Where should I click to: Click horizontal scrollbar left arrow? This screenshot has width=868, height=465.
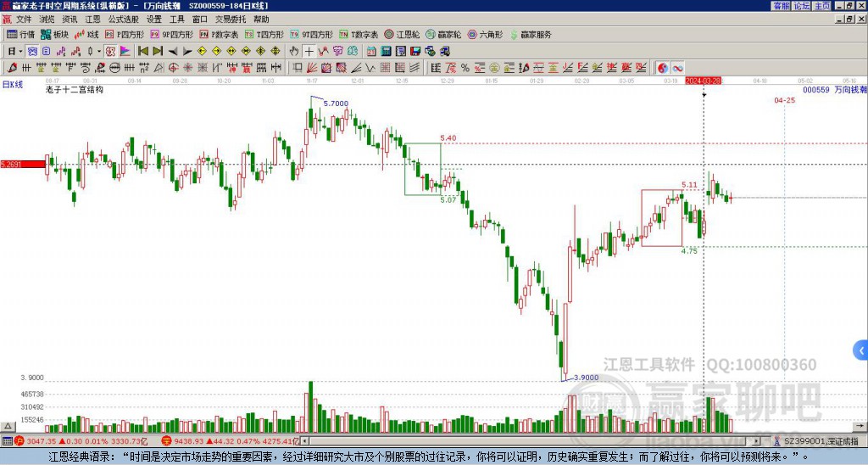(304, 441)
